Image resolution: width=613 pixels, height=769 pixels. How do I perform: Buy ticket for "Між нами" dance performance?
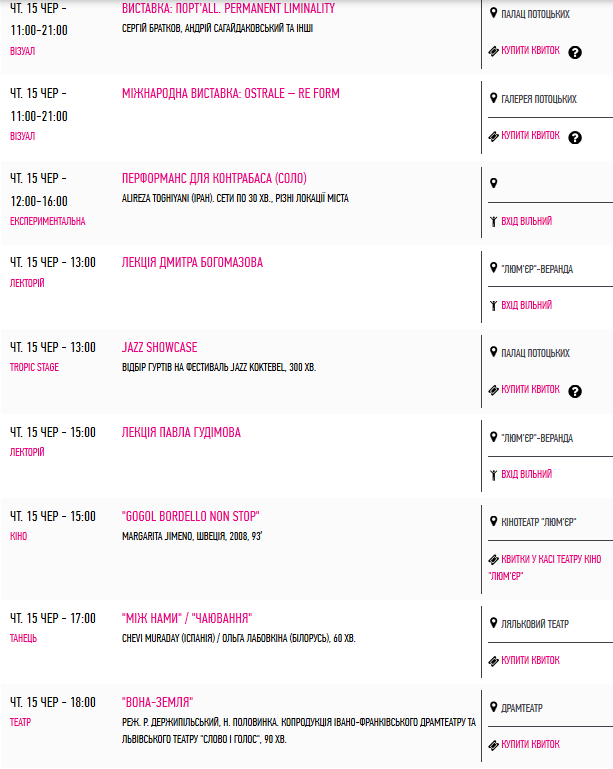click(x=530, y=660)
